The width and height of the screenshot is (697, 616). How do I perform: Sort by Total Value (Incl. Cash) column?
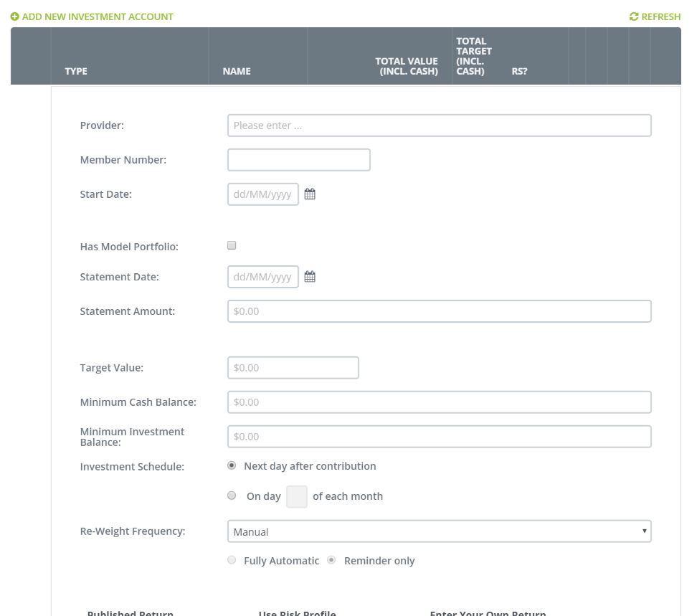click(x=407, y=66)
